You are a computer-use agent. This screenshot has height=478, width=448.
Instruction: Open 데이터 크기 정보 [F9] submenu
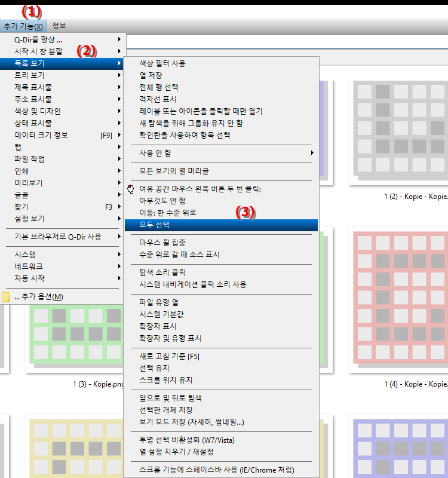tap(63, 135)
